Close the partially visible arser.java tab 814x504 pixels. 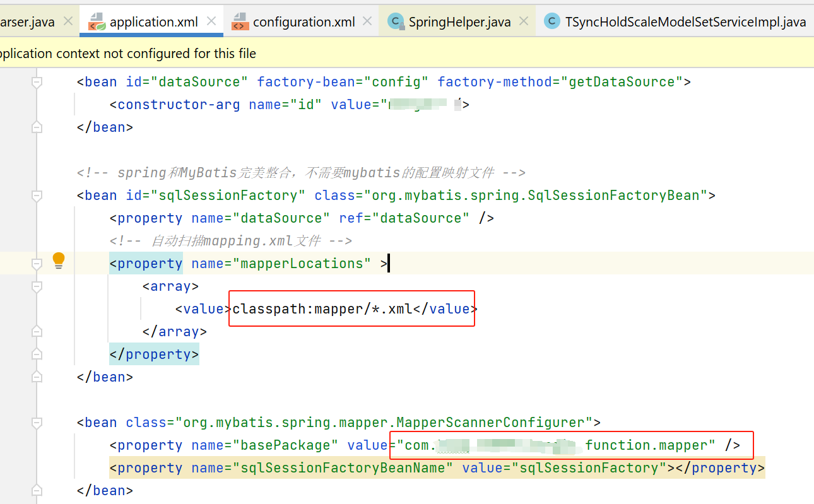[x=68, y=21]
